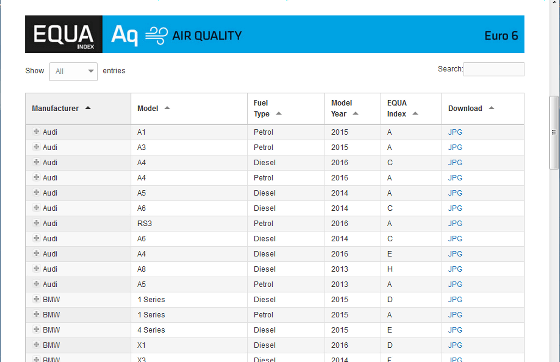Download JPG for Audi A8
This screenshot has width=560, height=362.
[455, 269]
